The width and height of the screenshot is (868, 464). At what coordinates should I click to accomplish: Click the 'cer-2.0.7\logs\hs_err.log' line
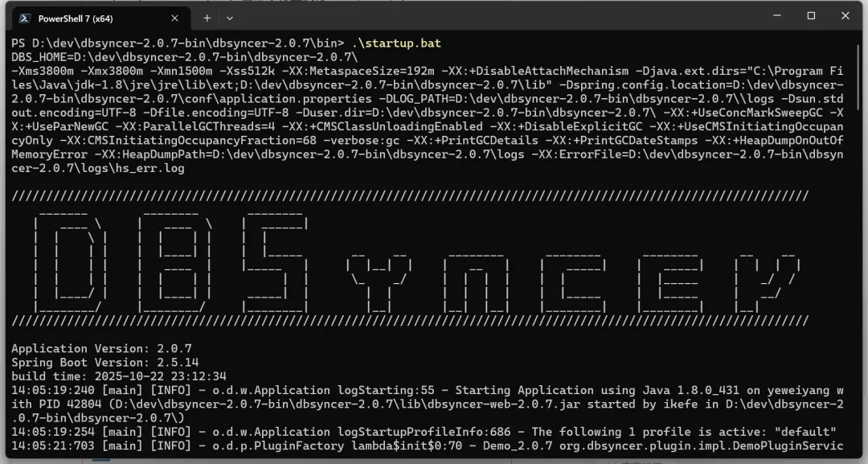[98, 168]
